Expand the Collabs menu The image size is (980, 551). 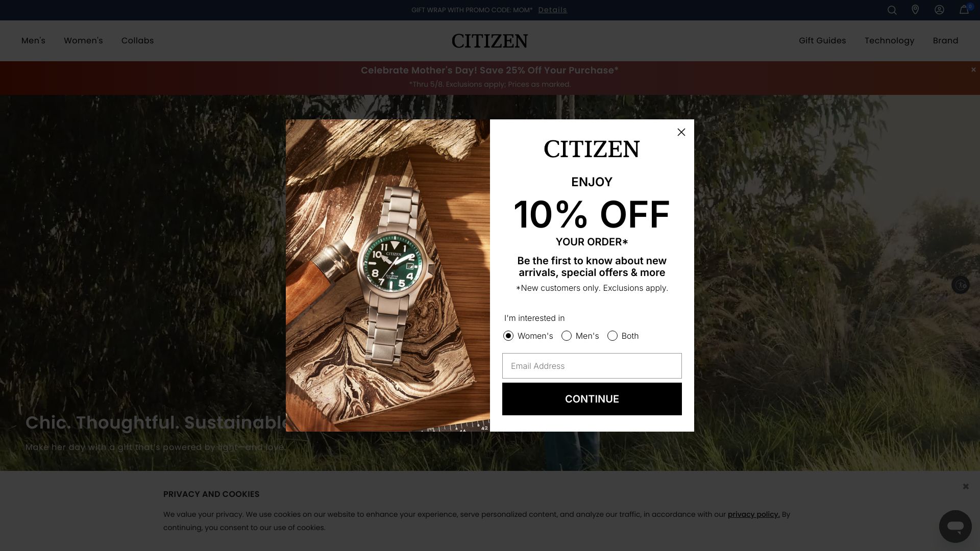click(x=137, y=40)
